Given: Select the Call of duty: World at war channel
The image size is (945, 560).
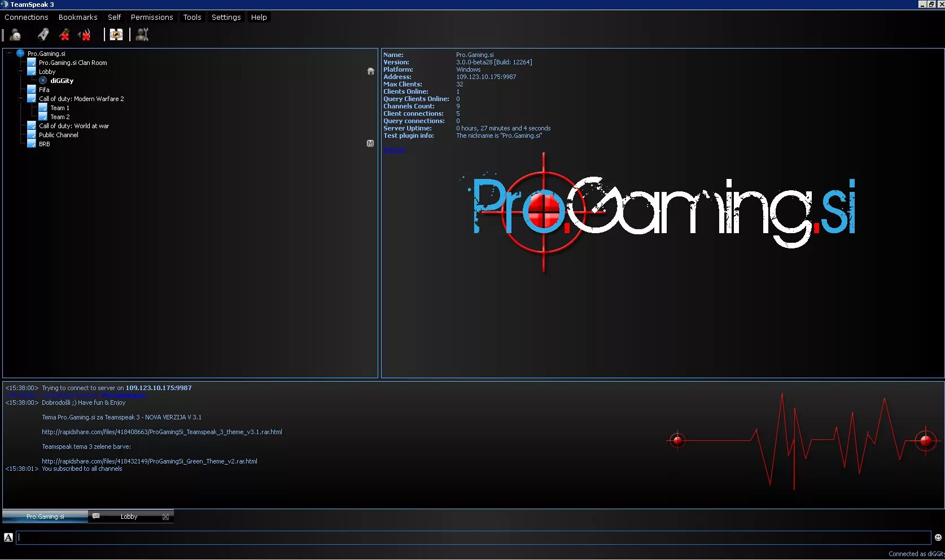Looking at the screenshot, I should pos(74,126).
